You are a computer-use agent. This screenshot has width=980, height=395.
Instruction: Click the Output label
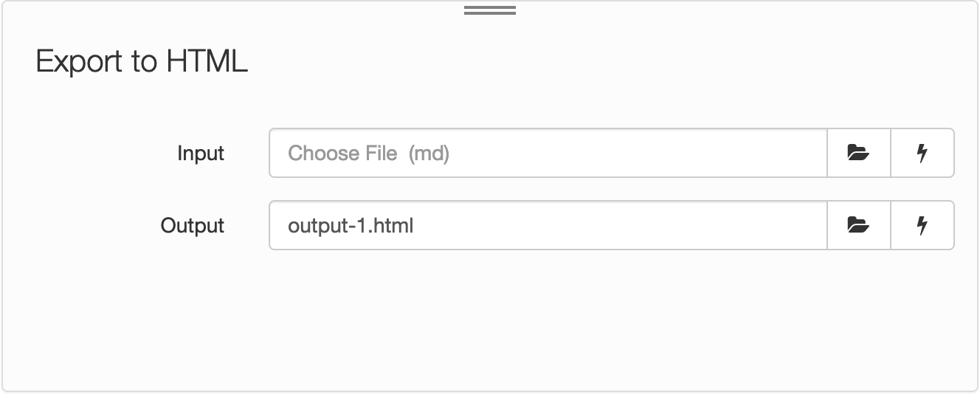coord(193,225)
